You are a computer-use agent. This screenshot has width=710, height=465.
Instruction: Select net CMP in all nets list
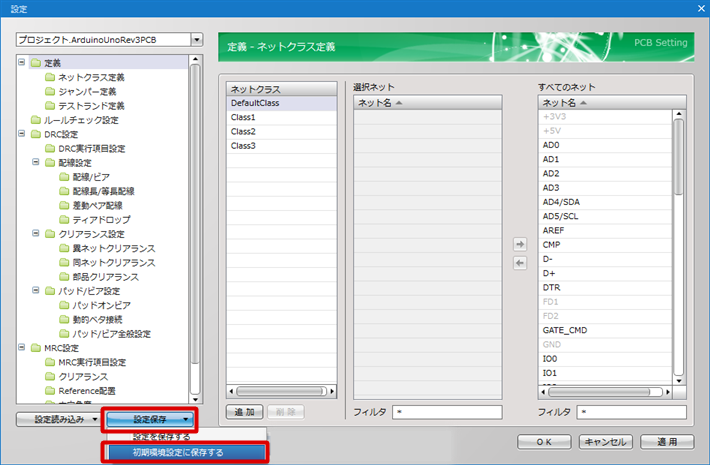[x=605, y=244]
